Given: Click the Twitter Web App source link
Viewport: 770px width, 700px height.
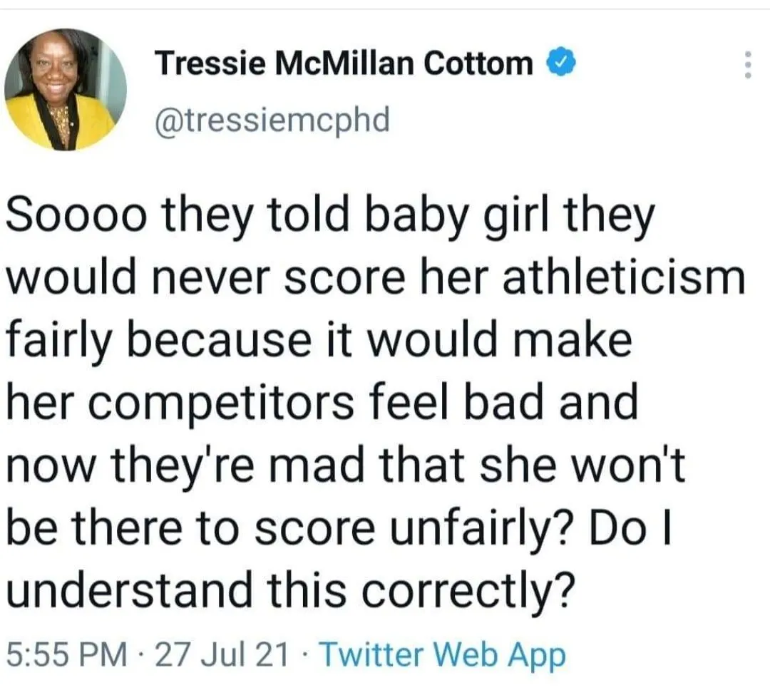Looking at the screenshot, I should 442,654.
